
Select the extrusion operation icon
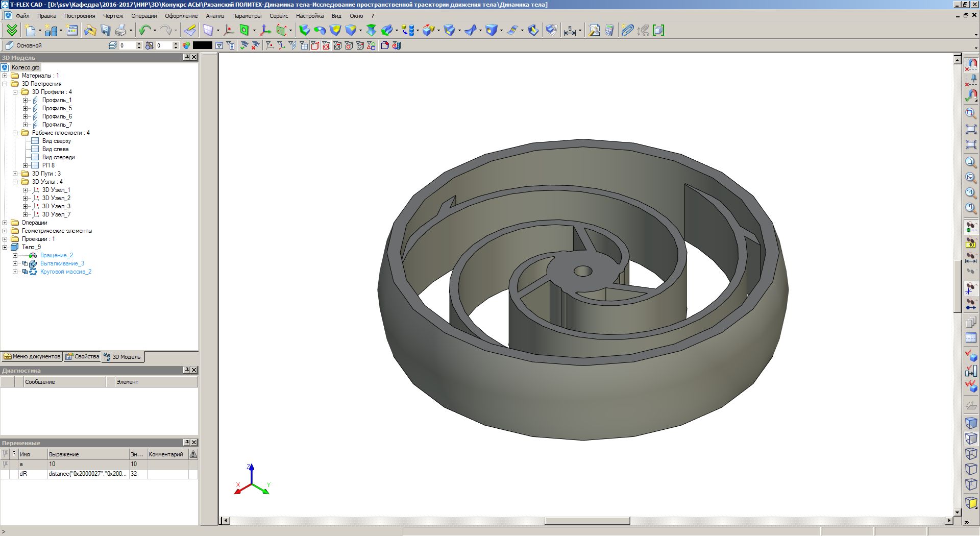[304, 31]
